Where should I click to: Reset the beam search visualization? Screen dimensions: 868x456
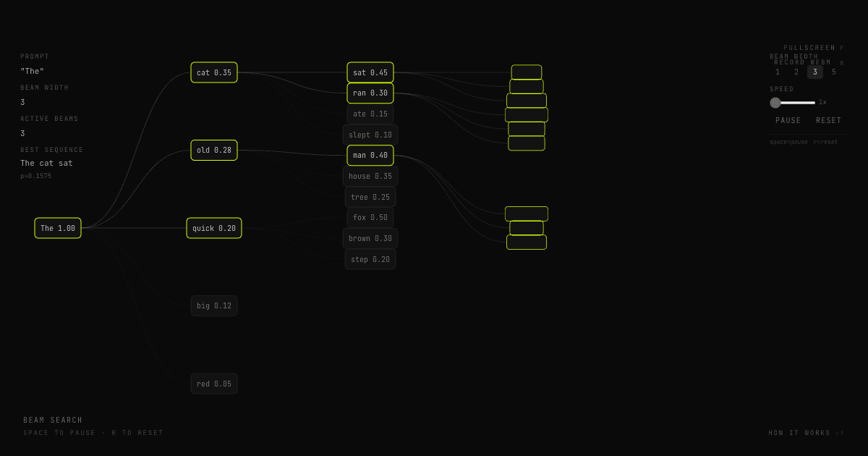pos(828,120)
